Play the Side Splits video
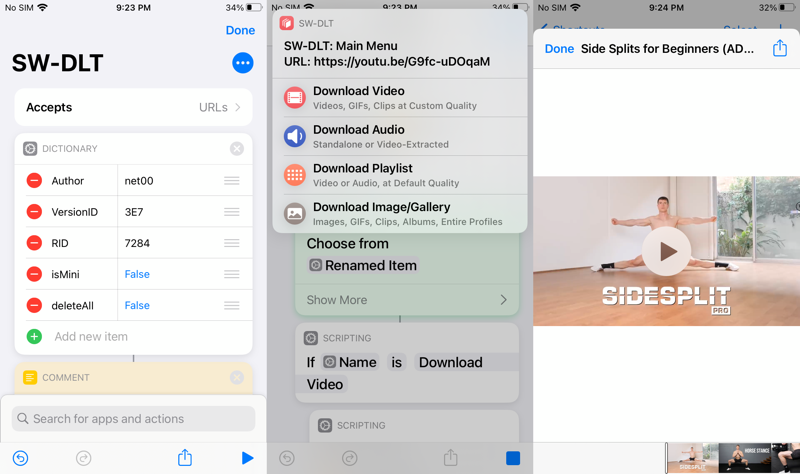 667,252
